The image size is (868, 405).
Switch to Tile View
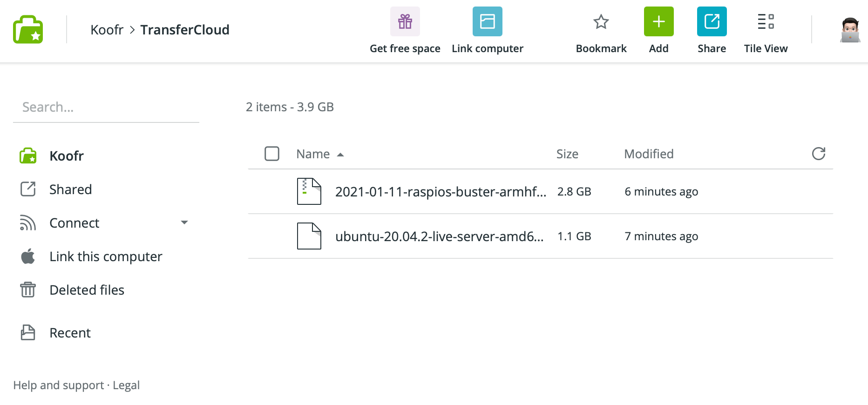[766, 21]
